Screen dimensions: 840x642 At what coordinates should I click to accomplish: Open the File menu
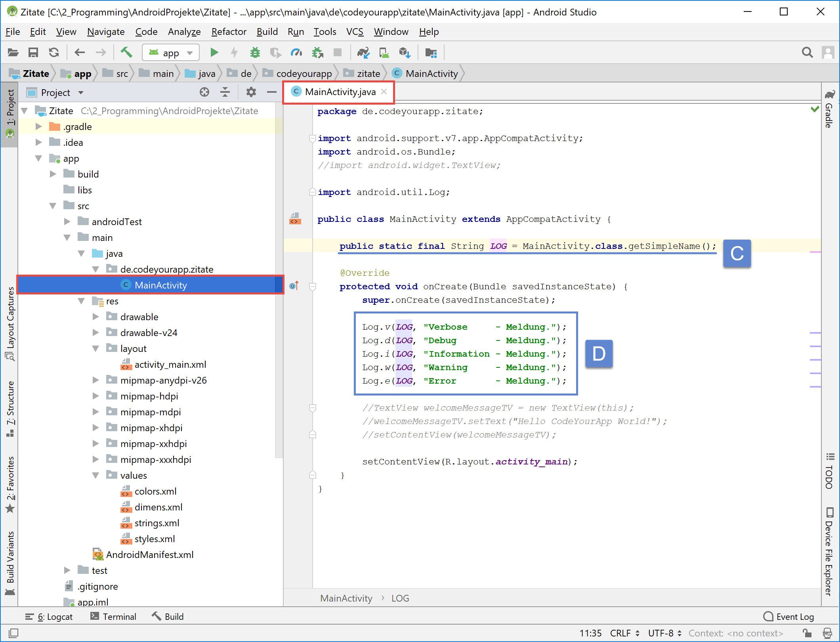click(13, 32)
